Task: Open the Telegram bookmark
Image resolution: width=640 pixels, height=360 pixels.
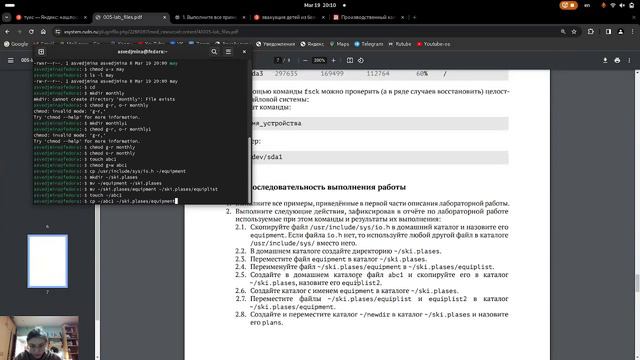Action: (369, 44)
